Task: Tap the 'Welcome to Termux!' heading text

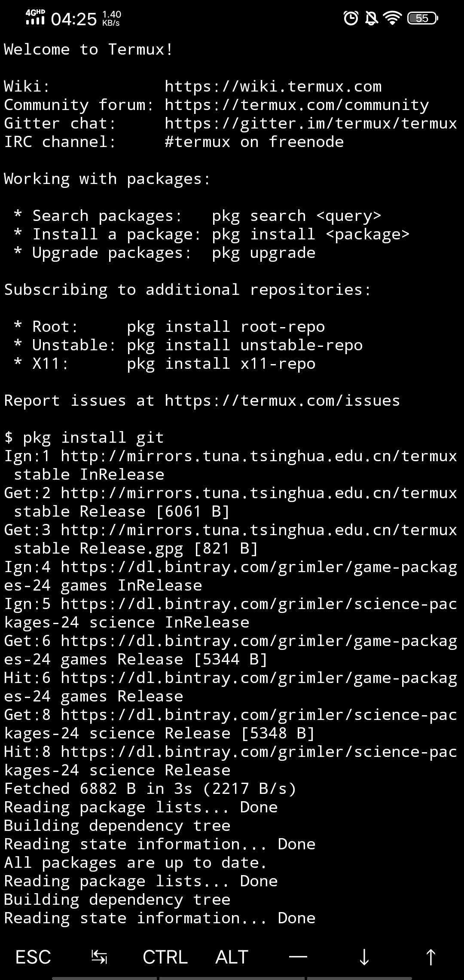Action: point(89,49)
